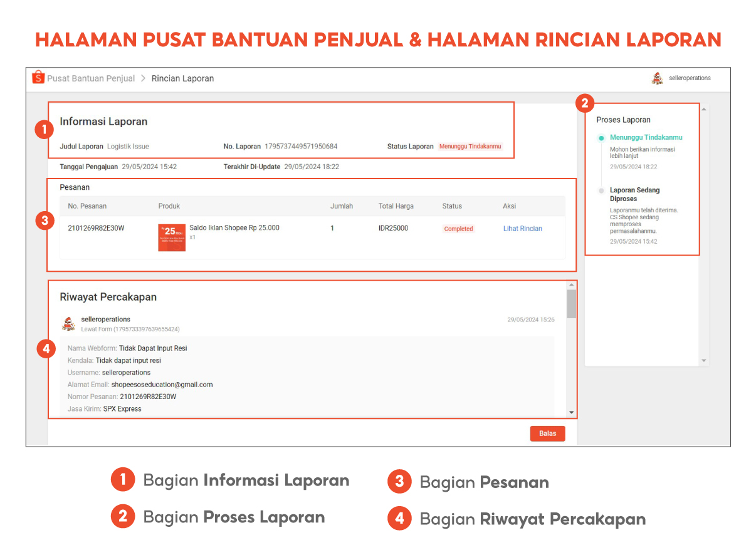Select Rincian Laporan in the breadcrumb
Image resolution: width=756 pixels, height=560 pixels.
coord(184,78)
